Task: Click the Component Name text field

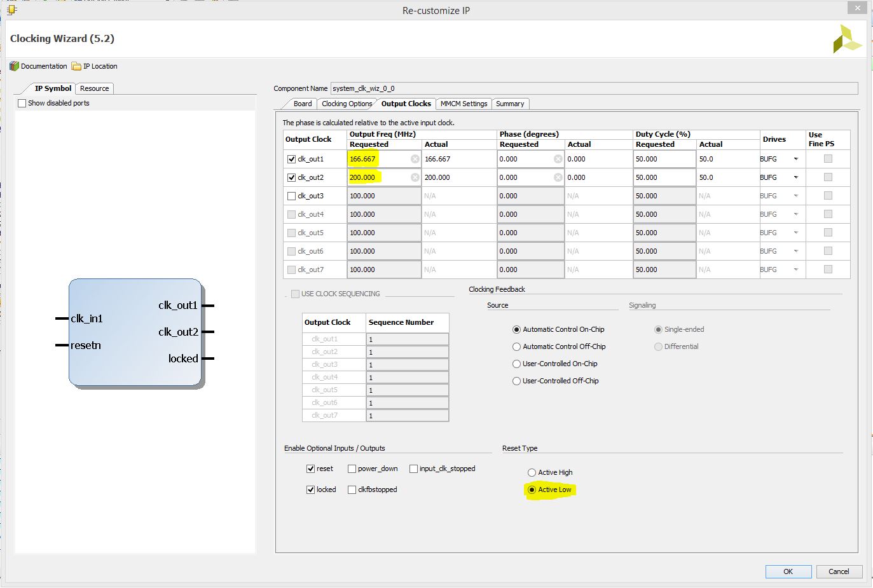Action: coord(593,88)
